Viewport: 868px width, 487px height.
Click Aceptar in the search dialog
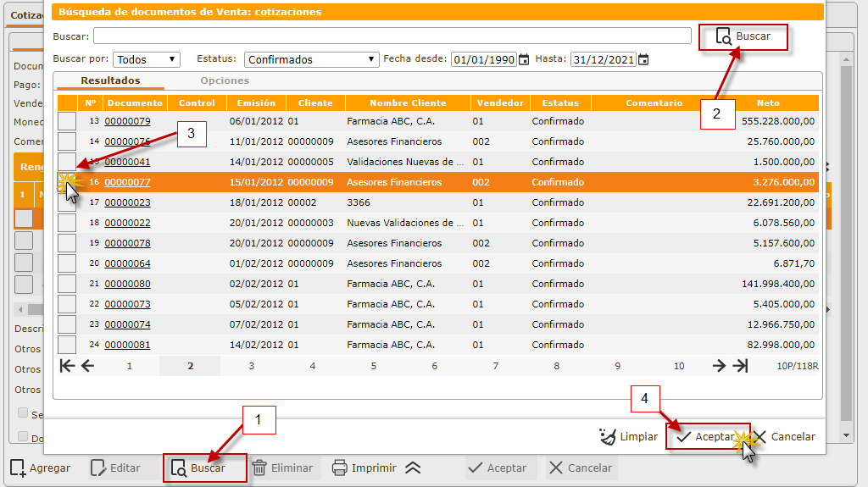708,437
